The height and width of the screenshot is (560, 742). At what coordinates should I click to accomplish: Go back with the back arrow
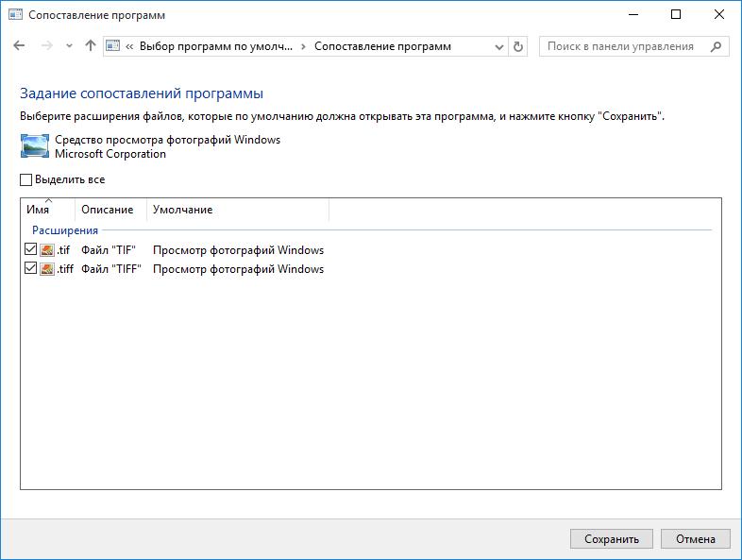[19, 46]
